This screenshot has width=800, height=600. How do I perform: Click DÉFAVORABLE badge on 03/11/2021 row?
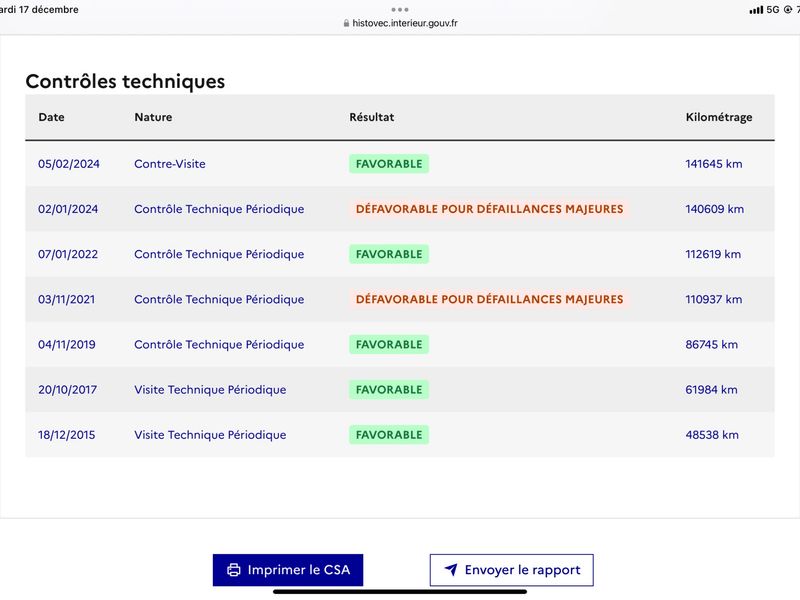(489, 299)
